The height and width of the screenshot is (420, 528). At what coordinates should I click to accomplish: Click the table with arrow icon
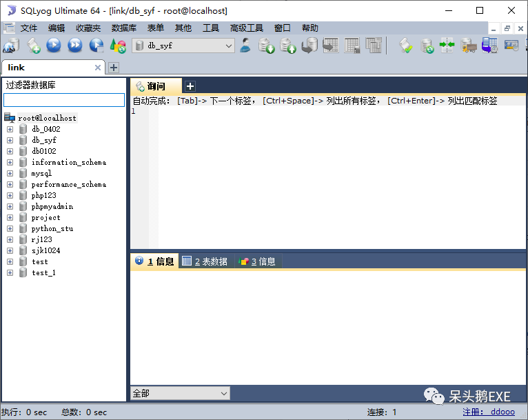click(331, 46)
